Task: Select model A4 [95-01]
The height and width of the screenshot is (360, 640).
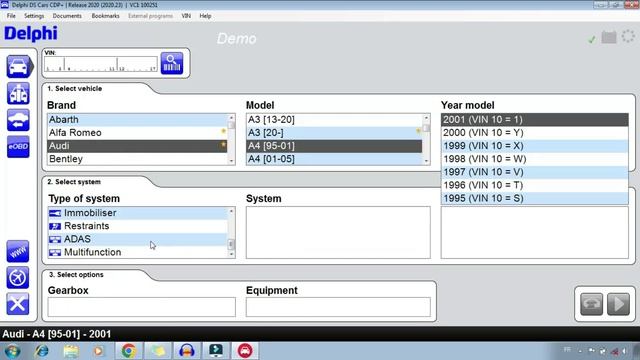Action: (x=334, y=146)
